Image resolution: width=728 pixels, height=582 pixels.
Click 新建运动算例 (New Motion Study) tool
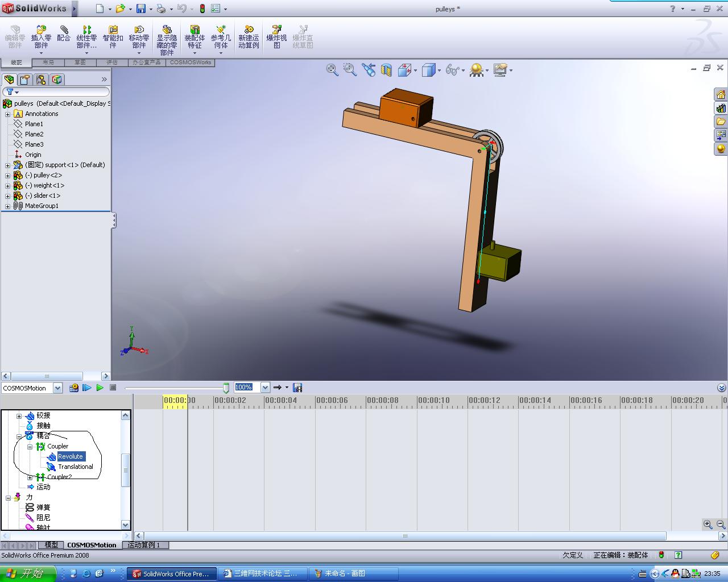pos(249,37)
